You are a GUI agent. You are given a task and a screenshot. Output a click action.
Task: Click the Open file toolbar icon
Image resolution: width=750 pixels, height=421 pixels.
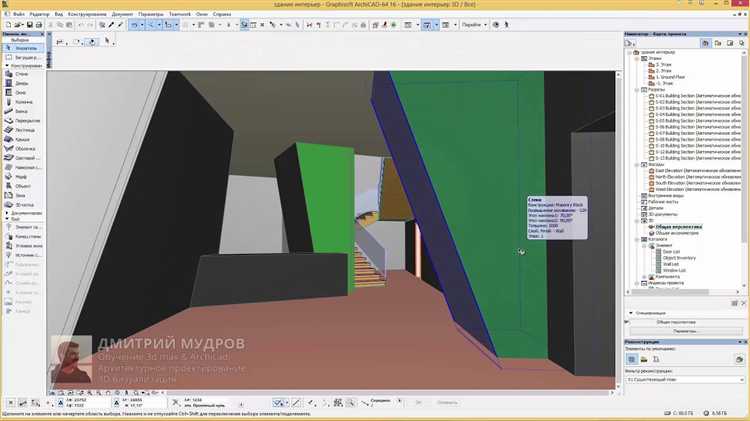pyautogui.click(x=19, y=25)
